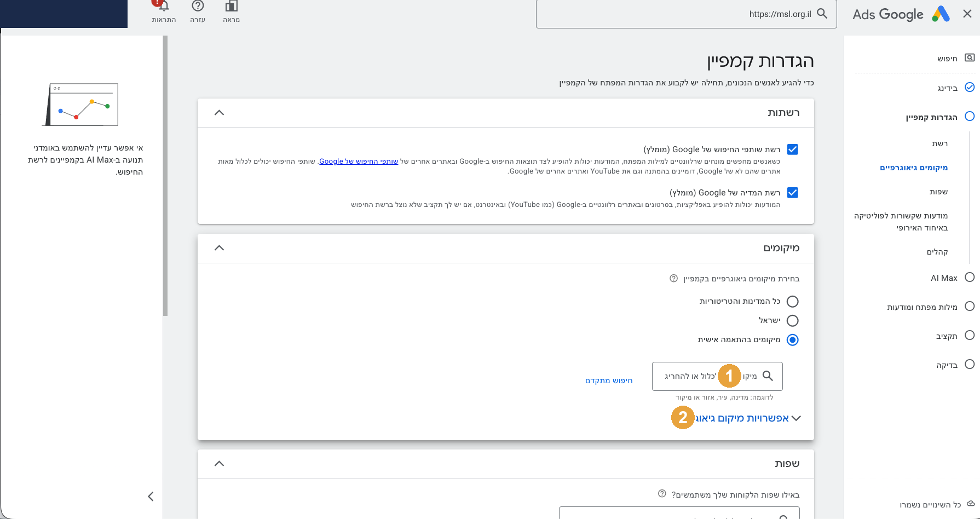This screenshot has height=519, width=980.
Task: Go to Search in the sidebar
Action: (x=947, y=59)
